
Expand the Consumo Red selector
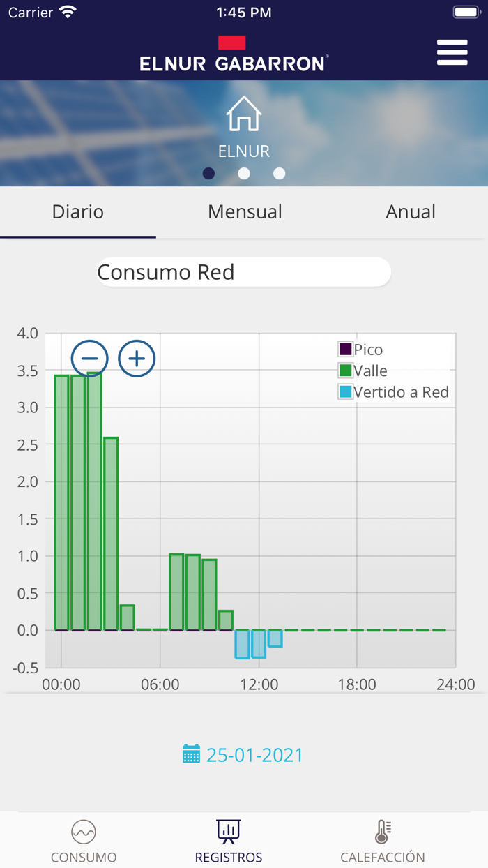pos(243,272)
